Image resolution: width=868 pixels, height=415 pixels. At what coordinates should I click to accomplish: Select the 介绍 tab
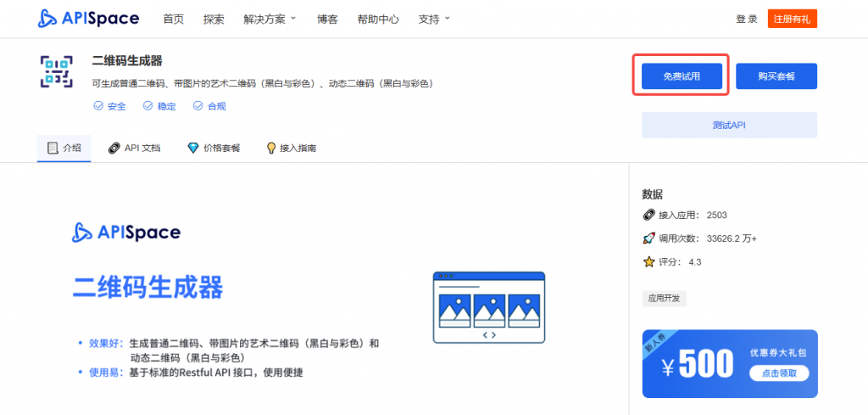point(65,148)
